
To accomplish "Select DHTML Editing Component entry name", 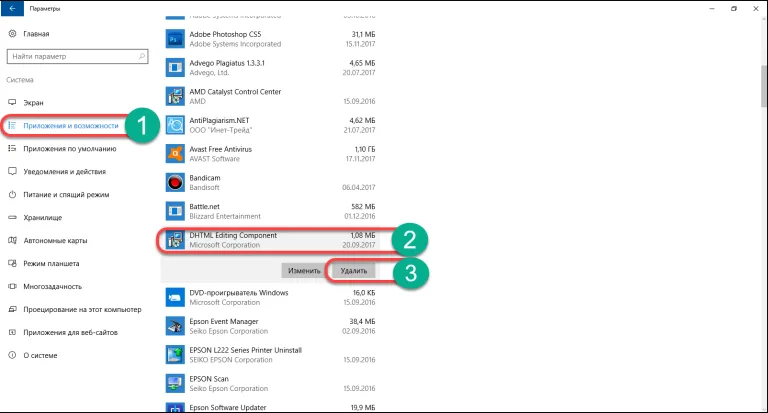I will [233, 235].
